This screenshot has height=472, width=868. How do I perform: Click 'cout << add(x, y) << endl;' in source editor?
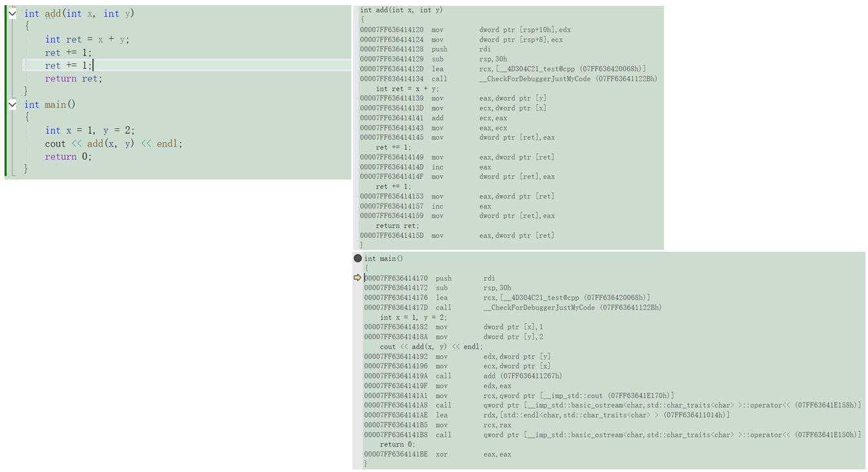point(114,143)
